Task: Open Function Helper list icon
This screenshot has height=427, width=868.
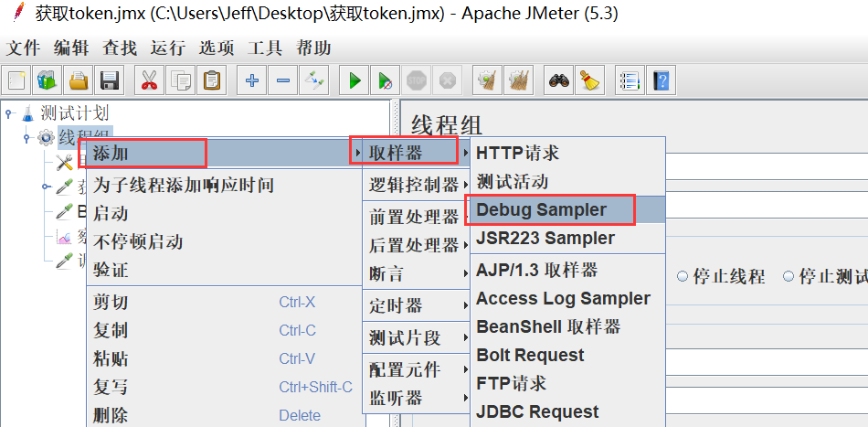Action: pos(630,80)
